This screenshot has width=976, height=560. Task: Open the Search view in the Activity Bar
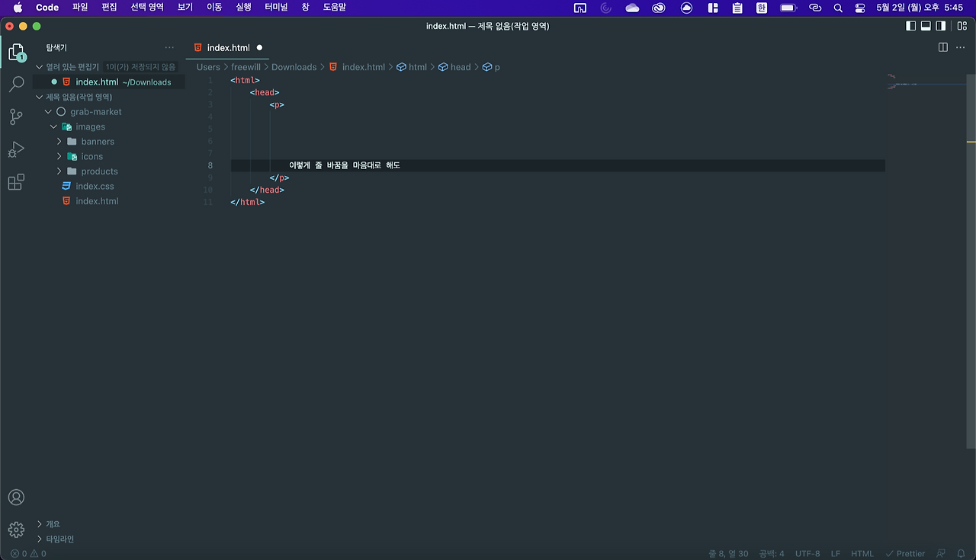(x=16, y=84)
